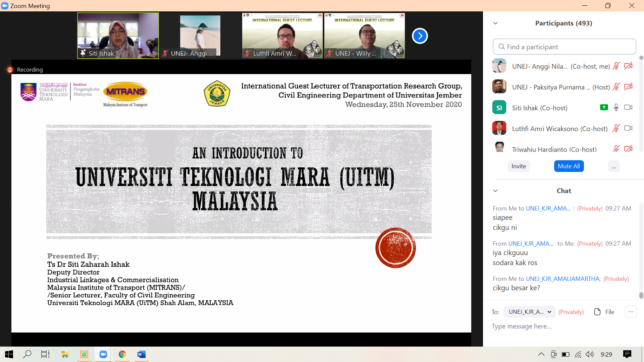Click the red Recording indicator
This screenshot has width=644, height=362.
(10, 70)
